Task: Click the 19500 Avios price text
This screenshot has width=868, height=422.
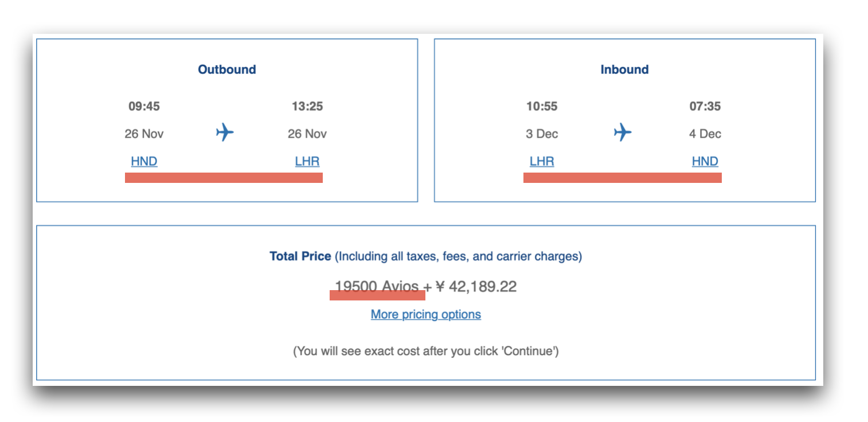Action: coord(377,286)
